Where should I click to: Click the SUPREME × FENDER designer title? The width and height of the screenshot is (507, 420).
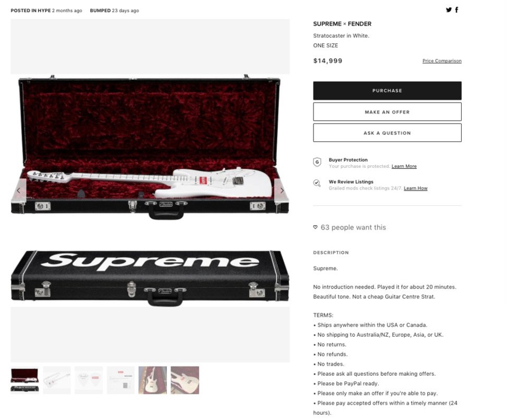click(x=342, y=24)
